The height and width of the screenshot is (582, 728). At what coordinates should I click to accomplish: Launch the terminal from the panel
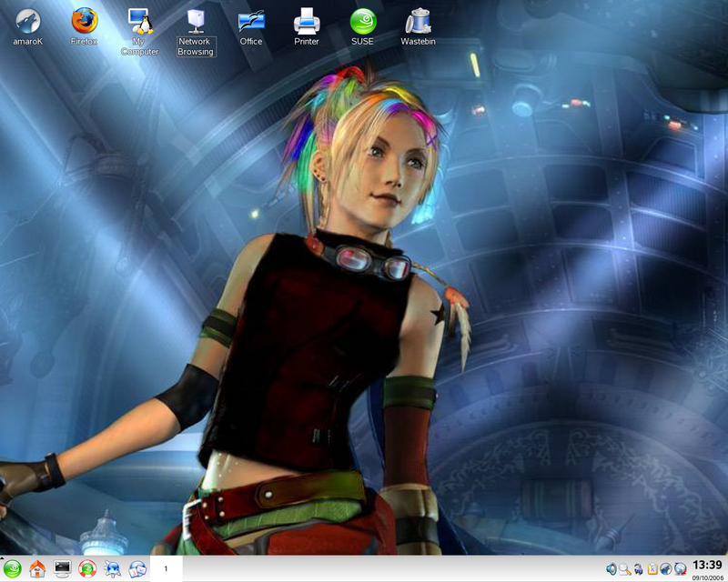[62, 569]
